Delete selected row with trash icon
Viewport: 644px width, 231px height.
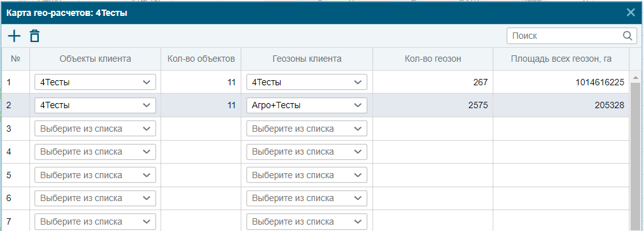tap(34, 36)
